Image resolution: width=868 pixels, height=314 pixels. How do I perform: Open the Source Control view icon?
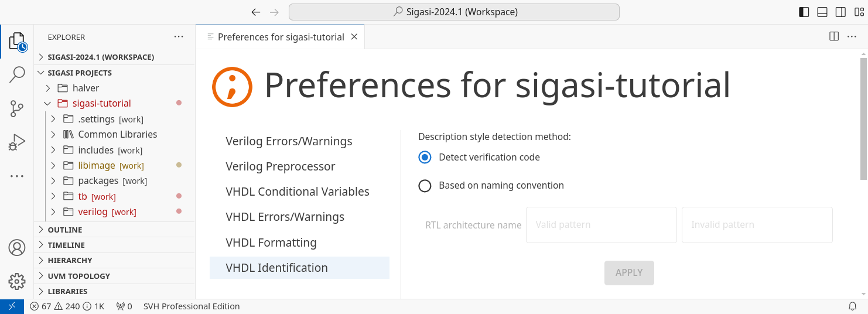(17, 108)
